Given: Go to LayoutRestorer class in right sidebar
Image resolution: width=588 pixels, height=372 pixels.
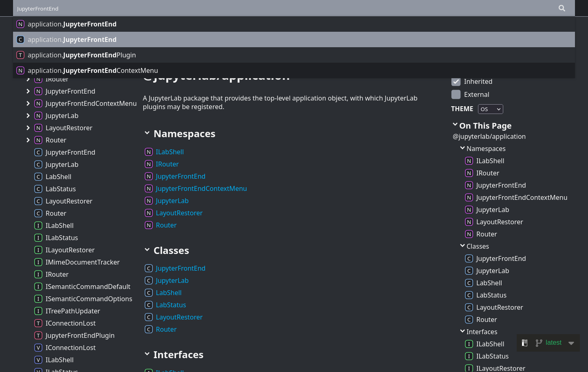Looking at the screenshot, I should pos(500,307).
